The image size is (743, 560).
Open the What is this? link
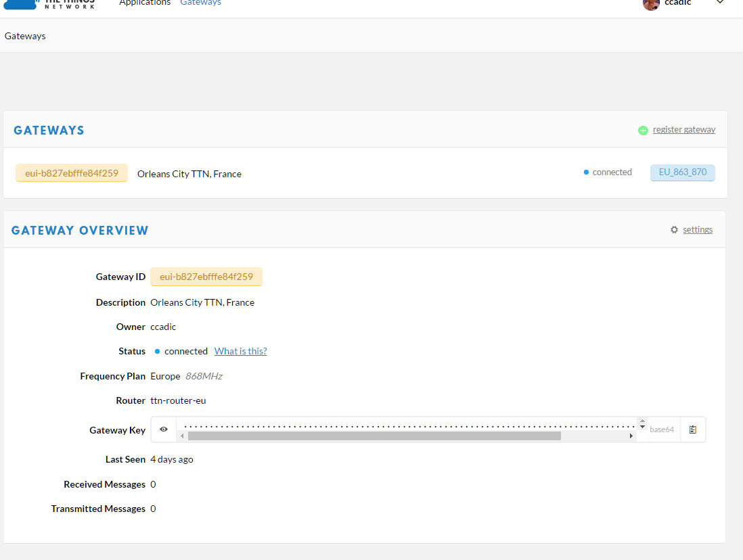pos(241,351)
